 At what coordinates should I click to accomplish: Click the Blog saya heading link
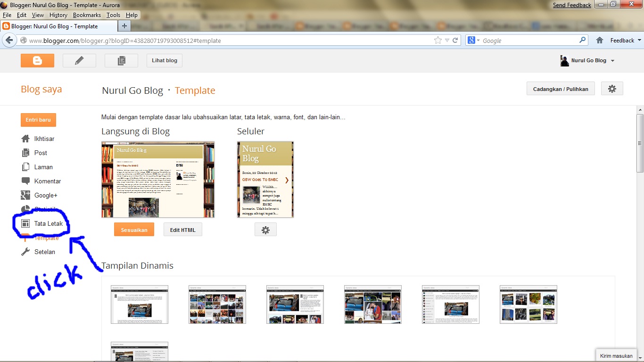pos(41,89)
